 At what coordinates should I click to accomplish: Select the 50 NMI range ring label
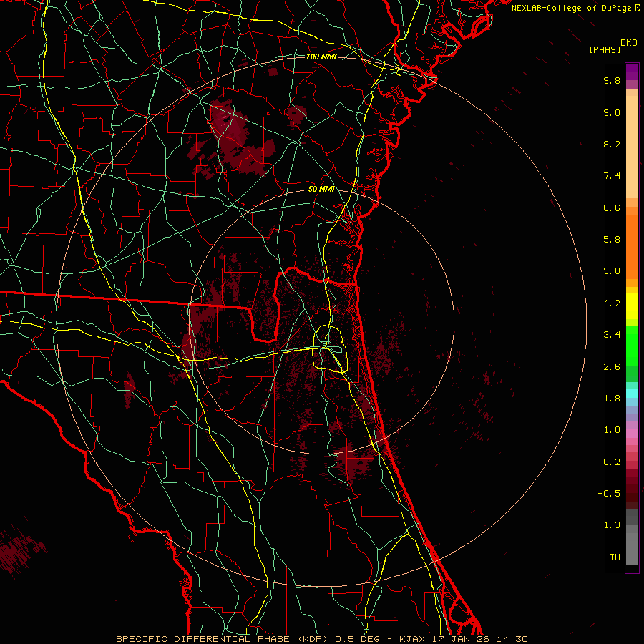321,190
